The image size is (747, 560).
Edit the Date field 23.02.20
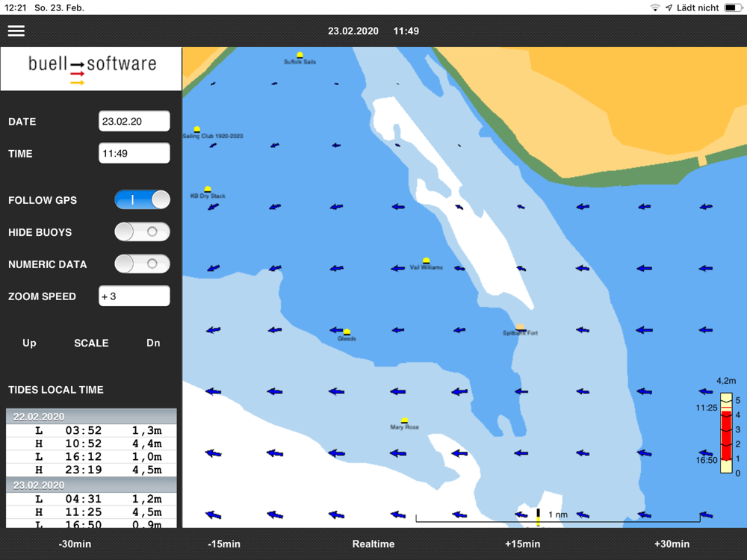point(134,121)
